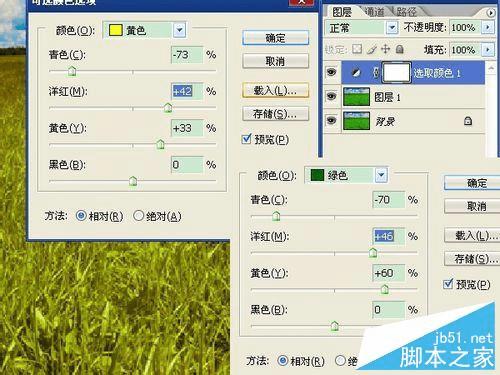Click the 黑色 slider handle, green dialog
Image resolution: width=500 pixels, height=375 pixels.
tap(335, 326)
